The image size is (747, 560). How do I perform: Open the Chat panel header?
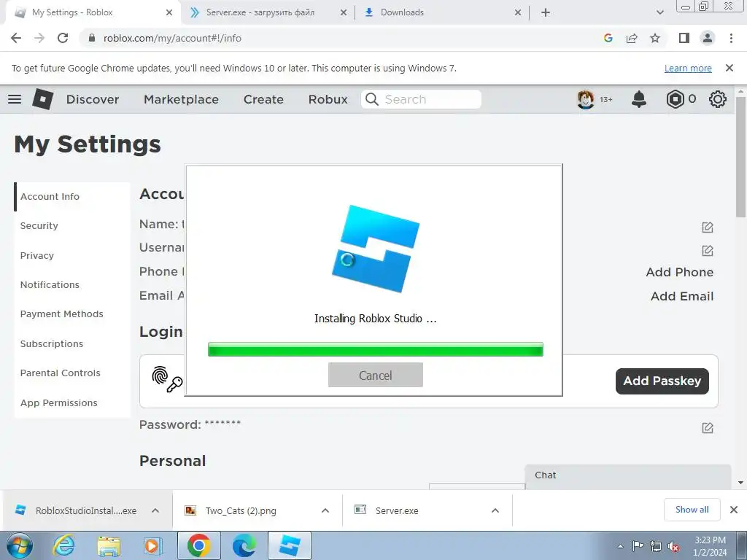point(628,475)
